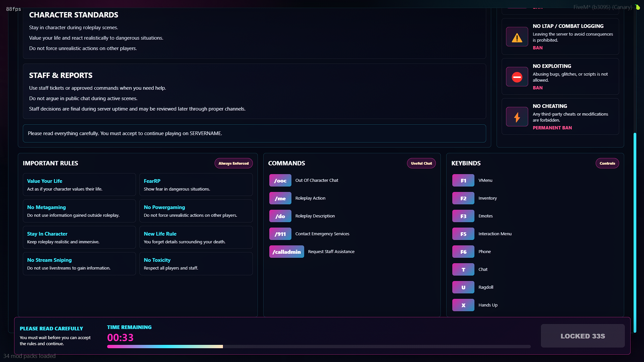Viewport: 644px width, 362px height.
Task: Click the Inventory keybind label
Action: point(488,198)
